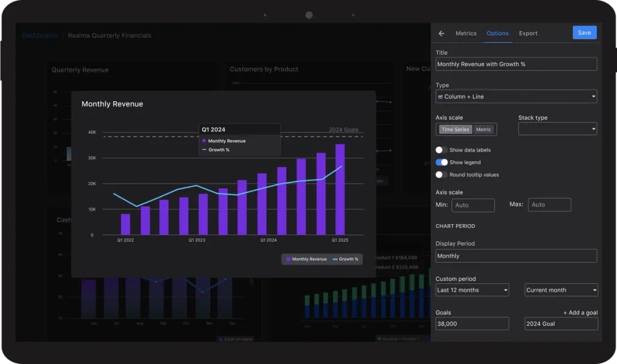617x364 pixels.
Task: Set the Max axis scale field
Action: [550, 205]
